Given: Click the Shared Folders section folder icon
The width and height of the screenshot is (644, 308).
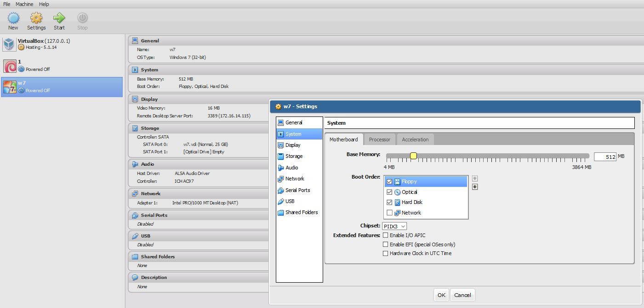Looking at the screenshot, I should click(x=135, y=257).
